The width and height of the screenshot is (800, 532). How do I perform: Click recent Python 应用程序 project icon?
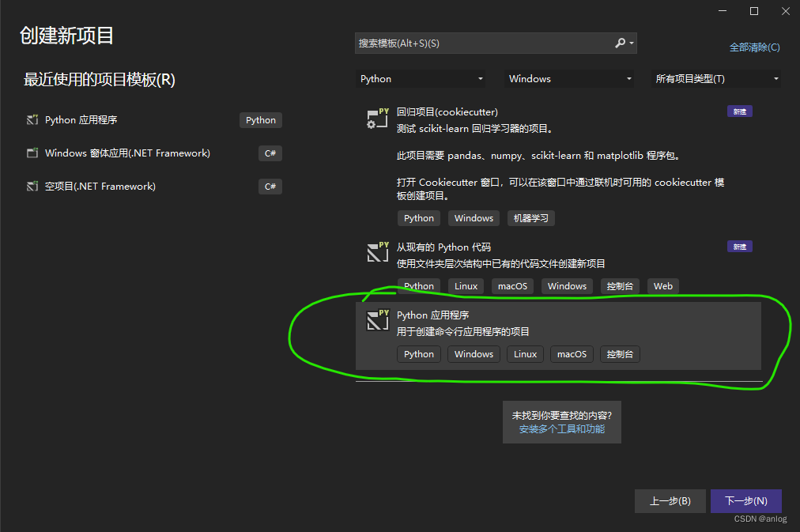point(32,120)
